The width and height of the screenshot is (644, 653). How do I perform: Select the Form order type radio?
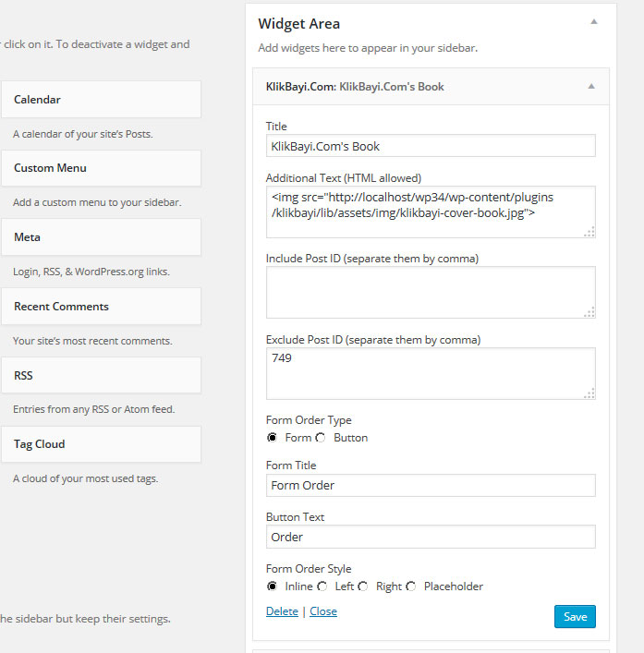click(x=272, y=438)
